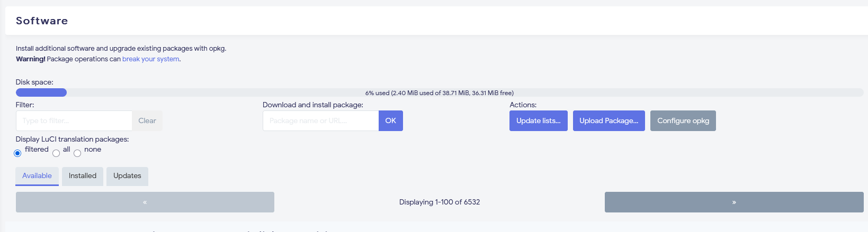The width and height of the screenshot is (868, 232).
Task: Open Configure opkg settings
Action: (683, 120)
